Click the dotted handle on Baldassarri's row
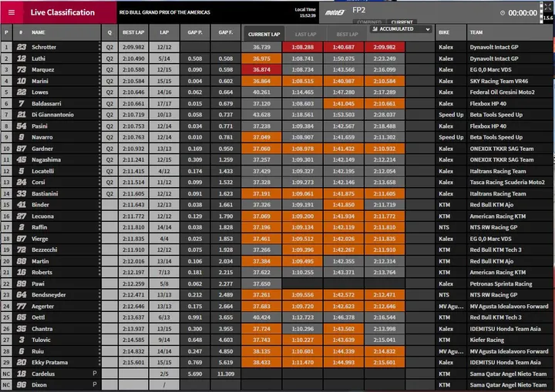555x392 pixels. click(x=99, y=104)
